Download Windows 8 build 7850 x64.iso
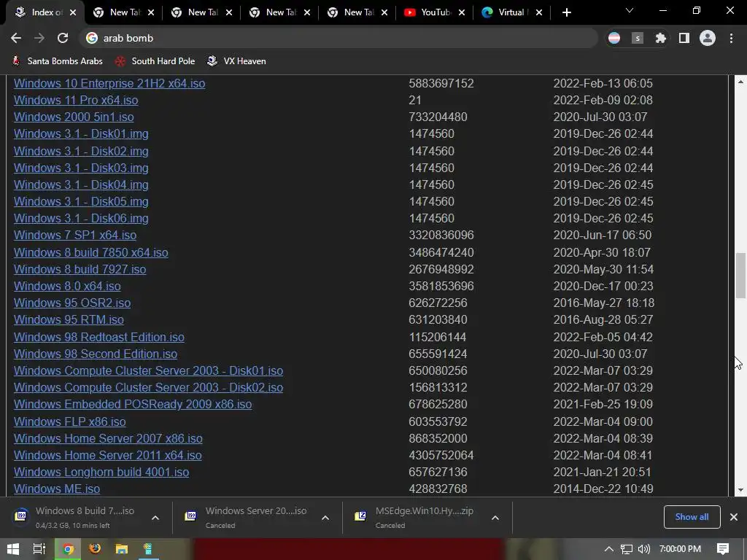This screenshot has width=747, height=560. pyautogui.click(x=91, y=252)
